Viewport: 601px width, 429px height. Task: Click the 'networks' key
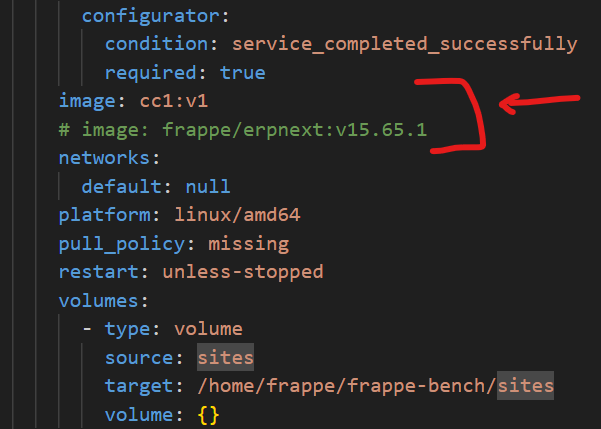click(x=104, y=158)
